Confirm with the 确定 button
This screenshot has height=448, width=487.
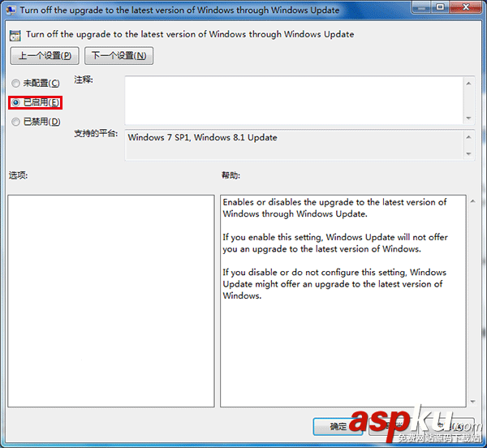click(338, 427)
